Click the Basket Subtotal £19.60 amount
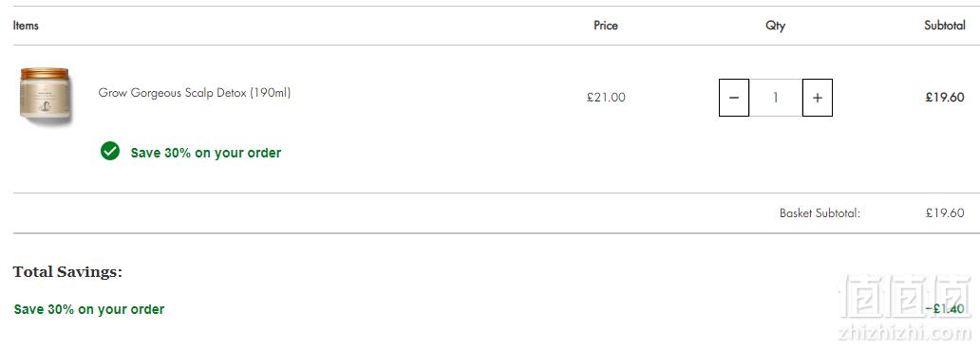The image size is (980, 349). coord(945,213)
